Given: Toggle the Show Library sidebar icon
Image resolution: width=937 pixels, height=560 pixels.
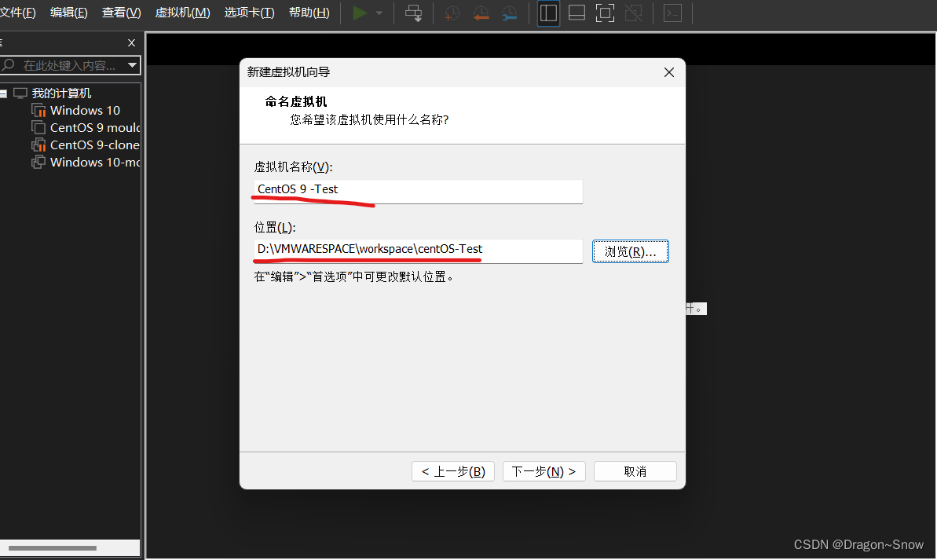Looking at the screenshot, I should 548,13.
